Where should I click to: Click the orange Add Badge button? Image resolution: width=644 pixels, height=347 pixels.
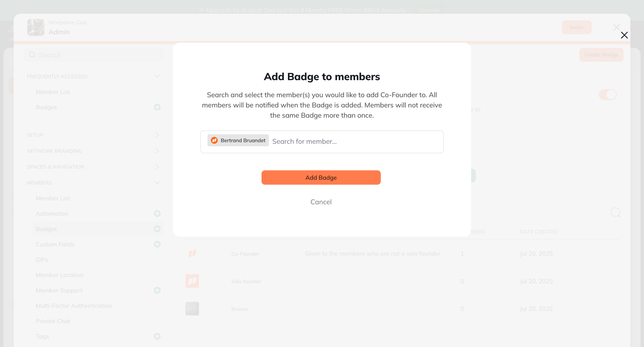pyautogui.click(x=321, y=178)
